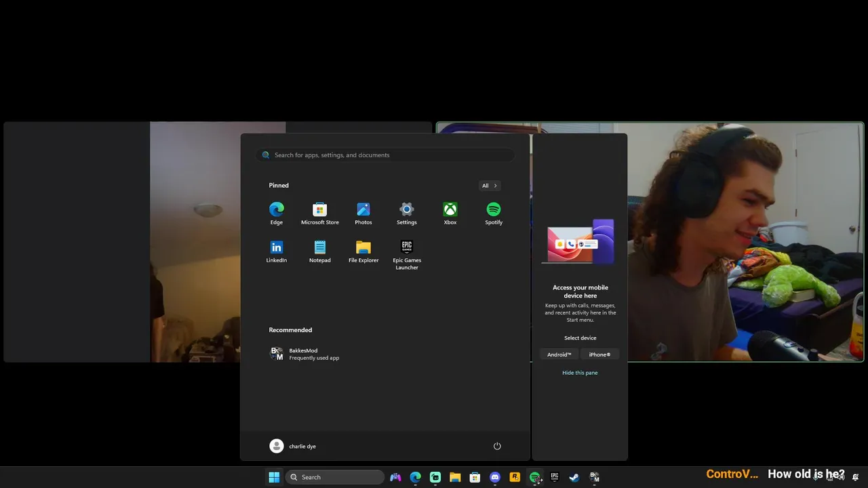Select the left webcam video tile
868x488 pixels.
click(122, 242)
